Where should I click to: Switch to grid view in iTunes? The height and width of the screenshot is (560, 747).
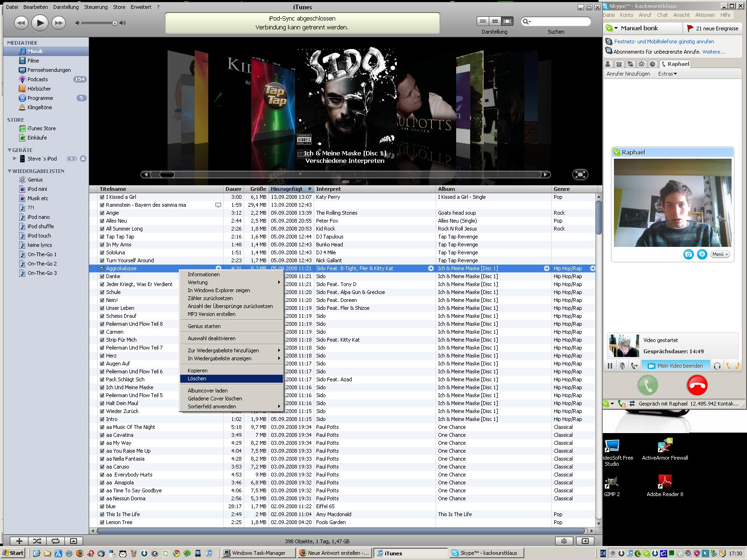coord(495,21)
